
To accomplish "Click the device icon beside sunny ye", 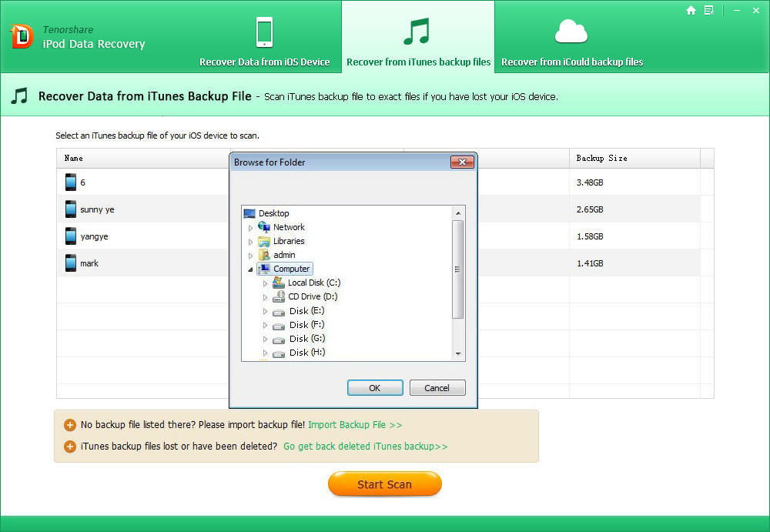I will point(71,209).
